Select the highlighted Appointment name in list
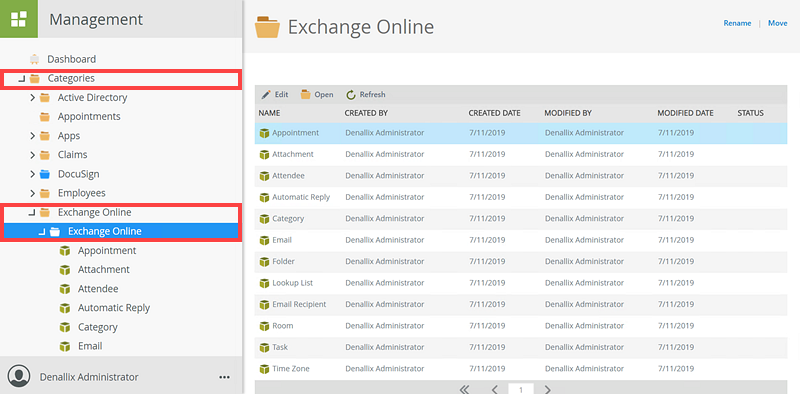This screenshot has height=394, width=800. pyautogui.click(x=295, y=133)
